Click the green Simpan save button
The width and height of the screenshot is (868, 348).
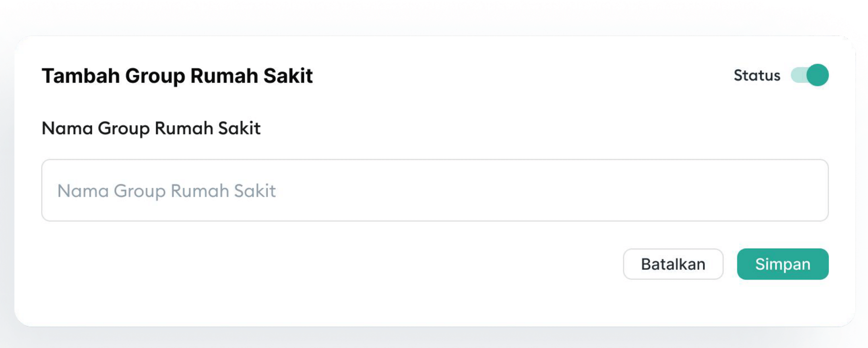point(783,264)
